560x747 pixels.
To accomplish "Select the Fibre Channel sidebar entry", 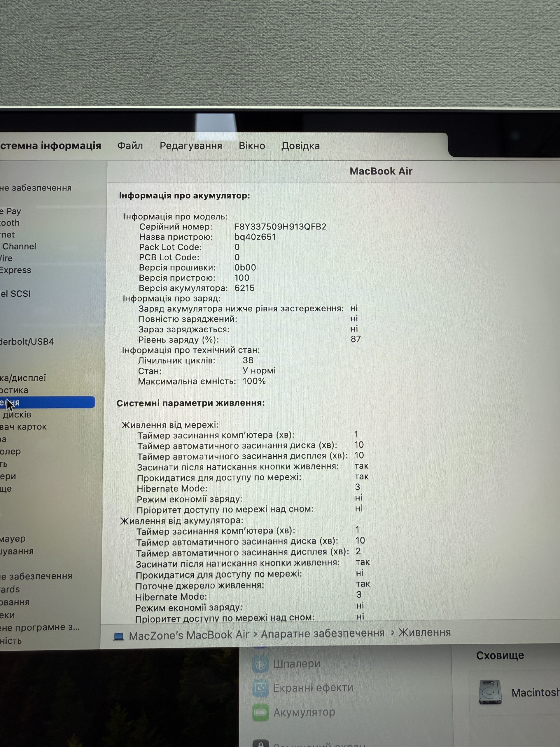I will [x=18, y=246].
